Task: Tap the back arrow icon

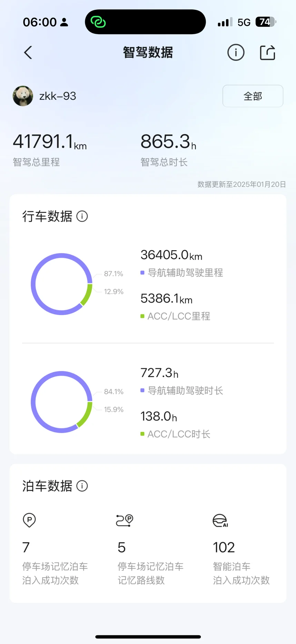Action: (28, 53)
